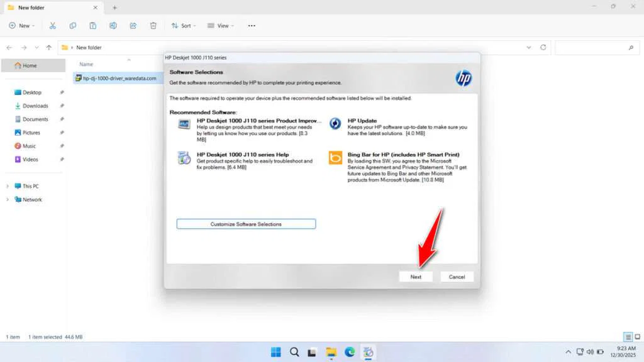Image resolution: width=644 pixels, height=362 pixels.
Task: Click the Rename icon in the toolbar
Action: point(113,25)
